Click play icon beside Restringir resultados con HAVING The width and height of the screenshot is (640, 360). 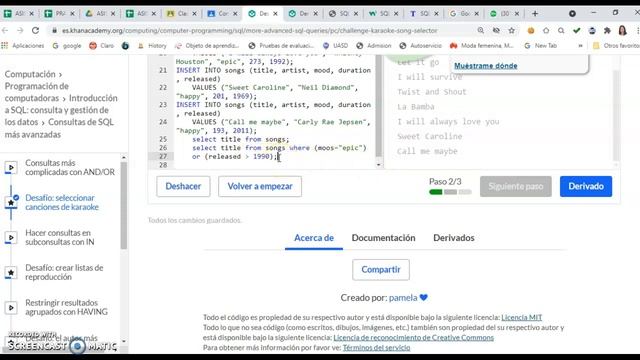[11, 307]
